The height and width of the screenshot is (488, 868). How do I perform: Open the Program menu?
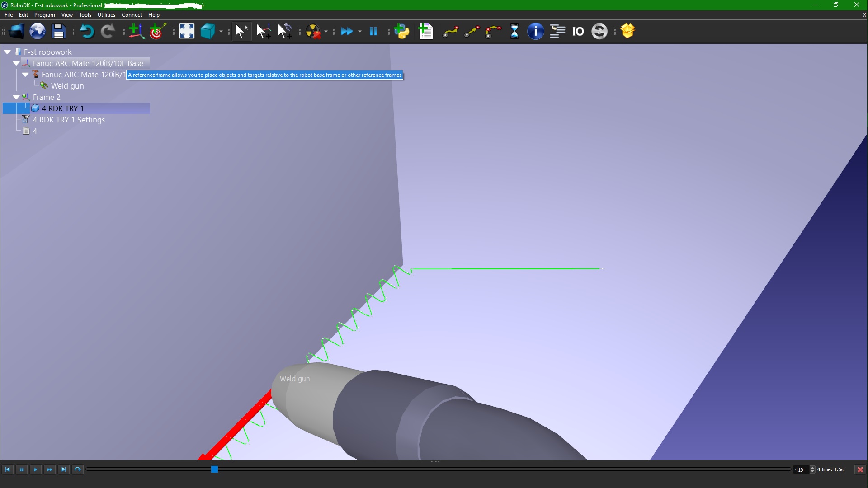(x=44, y=15)
